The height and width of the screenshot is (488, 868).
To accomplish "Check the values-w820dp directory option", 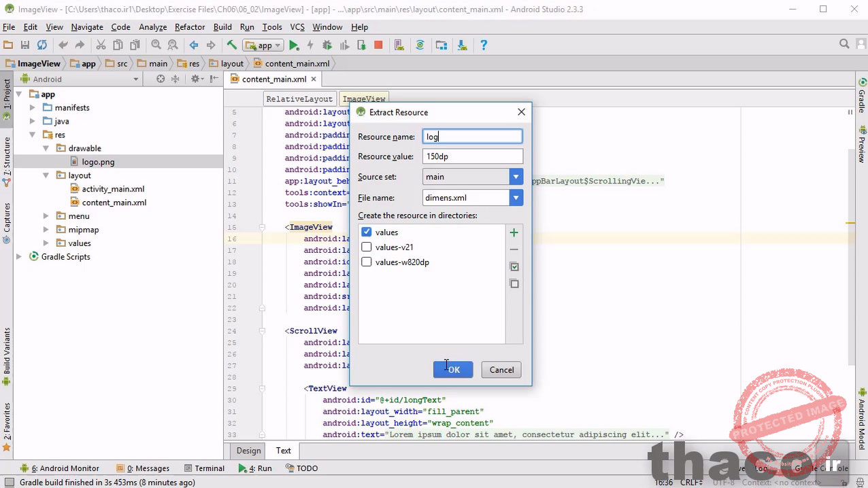I will [x=367, y=262].
